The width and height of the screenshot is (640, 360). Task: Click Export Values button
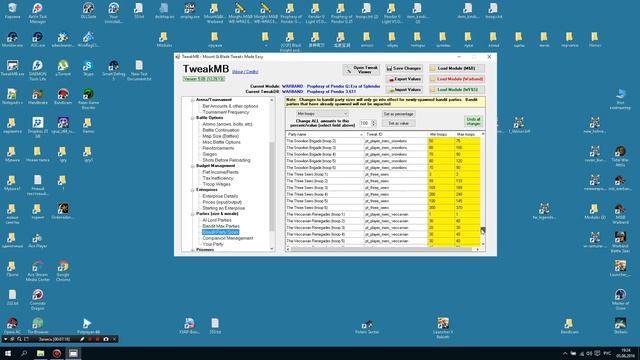point(404,79)
